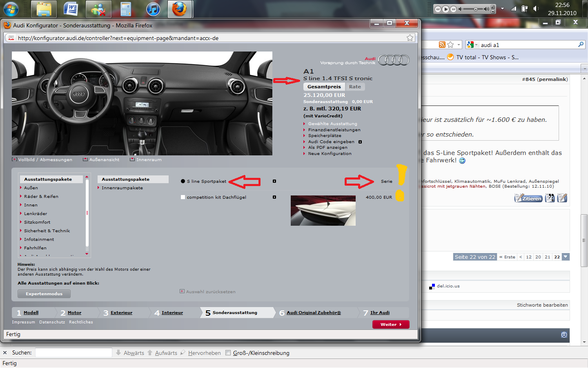Select the S line Sportpaket radio option

183,181
